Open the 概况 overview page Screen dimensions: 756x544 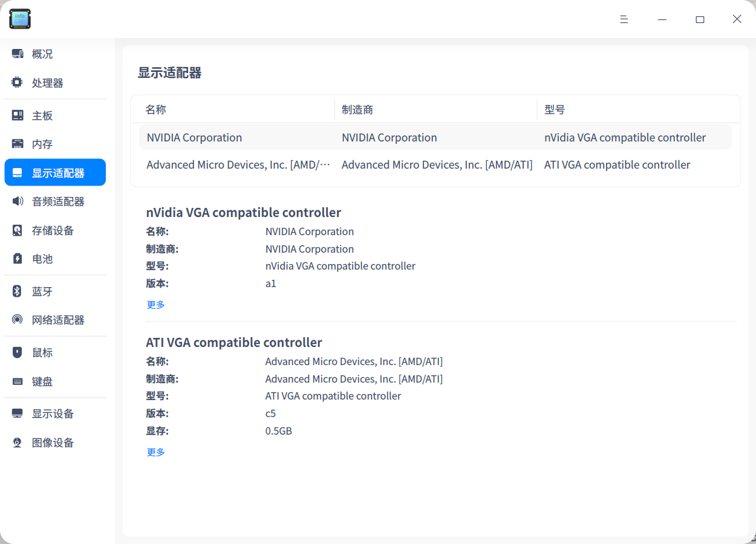click(42, 54)
